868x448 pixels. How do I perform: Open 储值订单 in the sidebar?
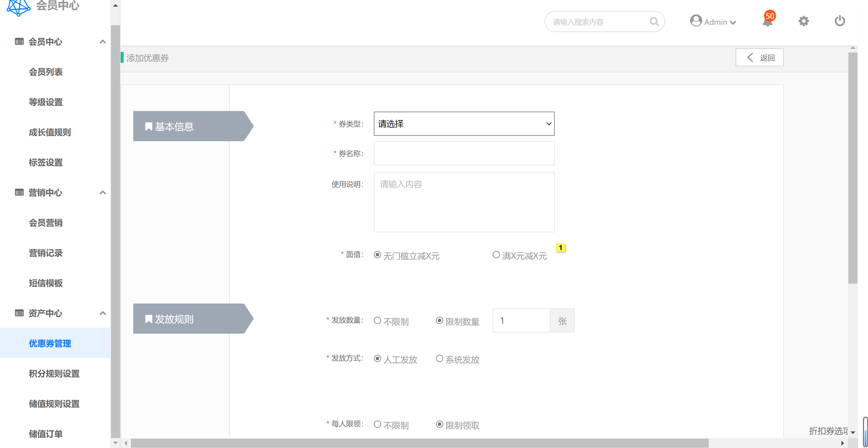point(46,434)
